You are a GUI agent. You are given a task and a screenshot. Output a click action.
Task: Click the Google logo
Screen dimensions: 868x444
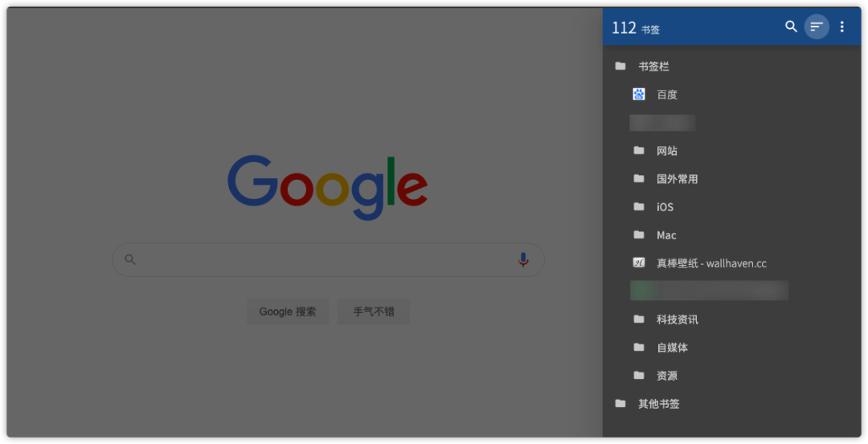tap(328, 187)
